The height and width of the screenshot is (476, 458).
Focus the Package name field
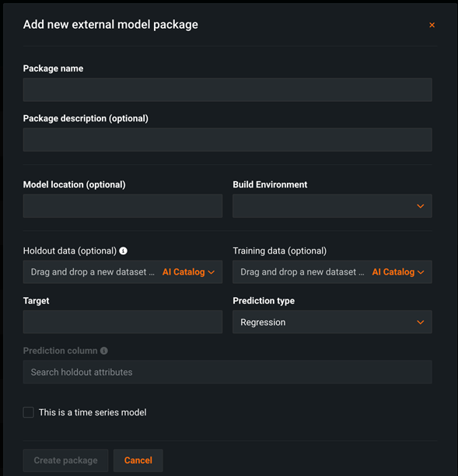tap(228, 90)
